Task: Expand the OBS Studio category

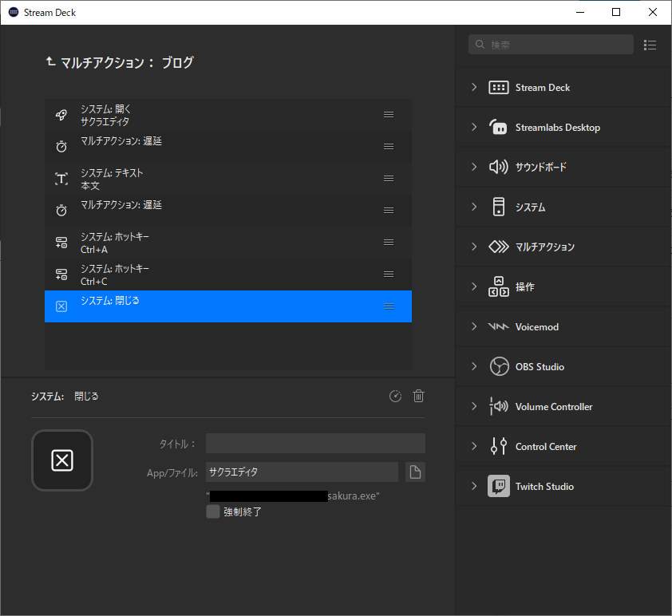Action: point(474,366)
